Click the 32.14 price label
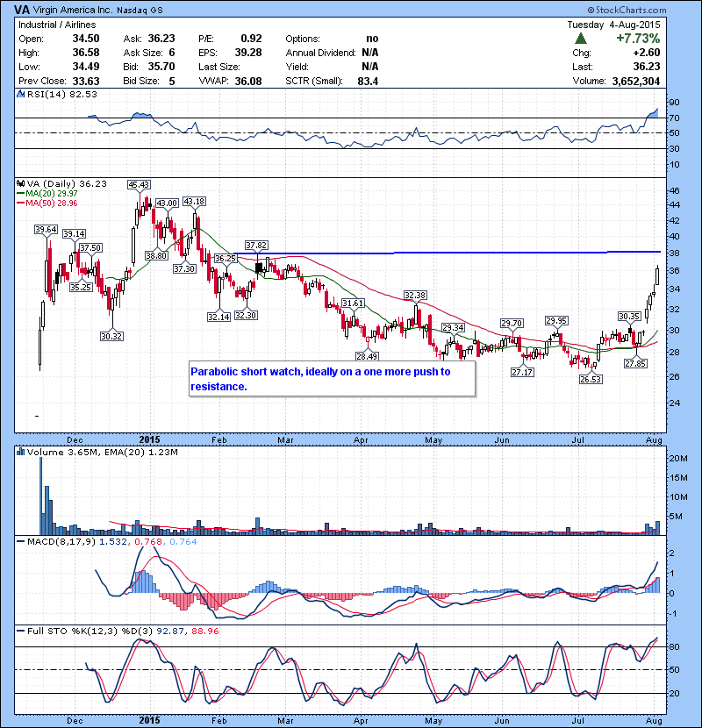Viewport: 702px width, 728px height. [x=218, y=317]
